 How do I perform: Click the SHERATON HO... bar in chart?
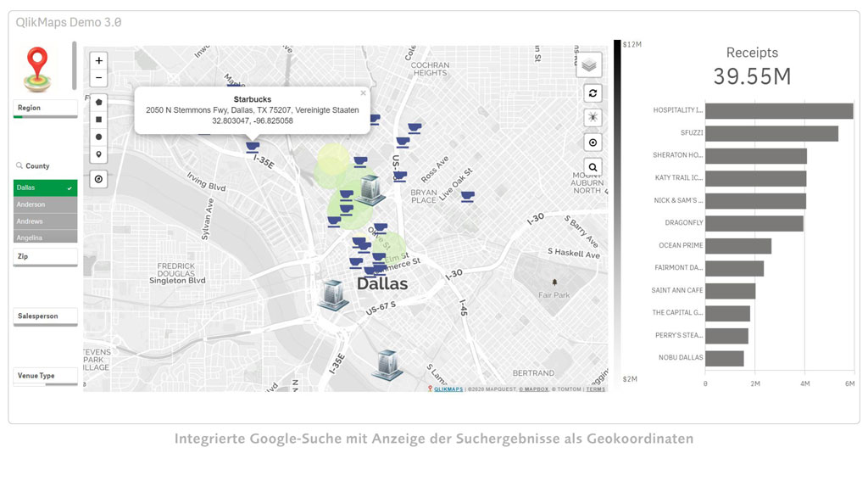(x=755, y=156)
